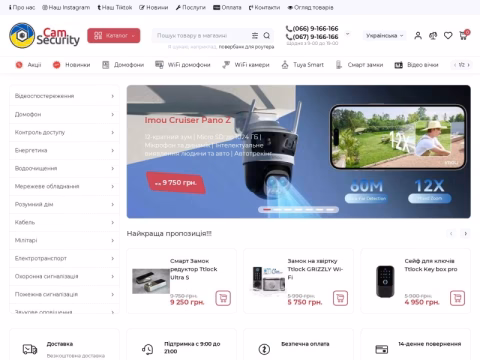Expand Контроль доступу sidebar category
Image resolution: width=480 pixels, height=360 pixels.
[64, 132]
